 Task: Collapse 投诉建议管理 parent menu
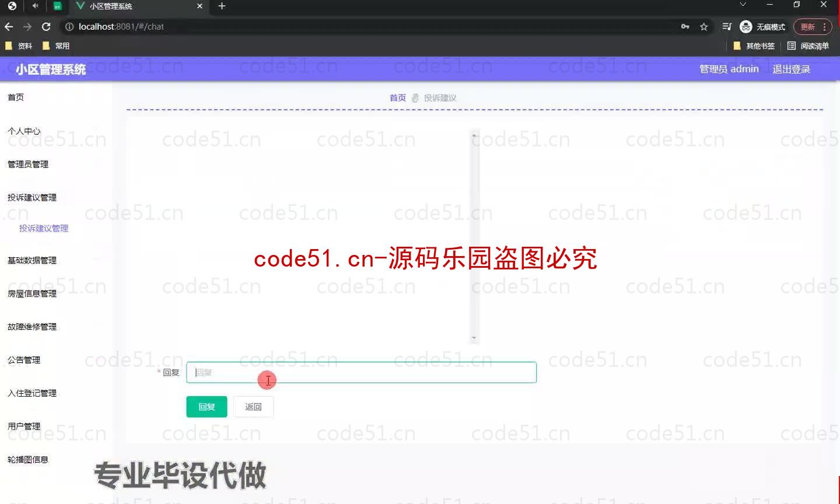(32, 198)
